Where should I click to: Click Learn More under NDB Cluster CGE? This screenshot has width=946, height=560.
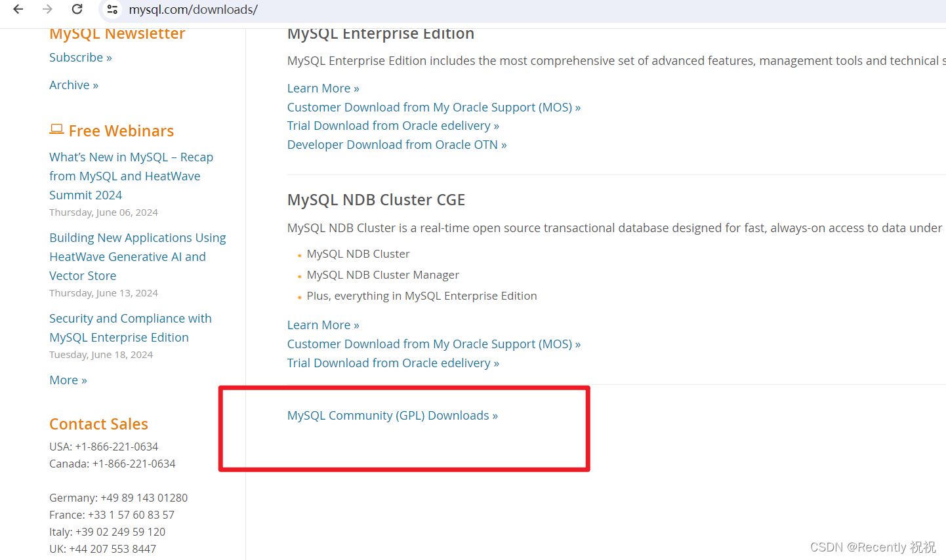point(323,325)
